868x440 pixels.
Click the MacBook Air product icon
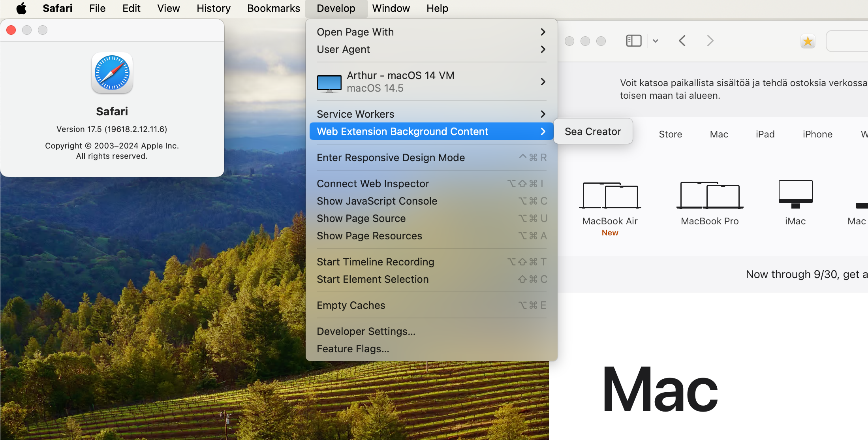coord(610,196)
